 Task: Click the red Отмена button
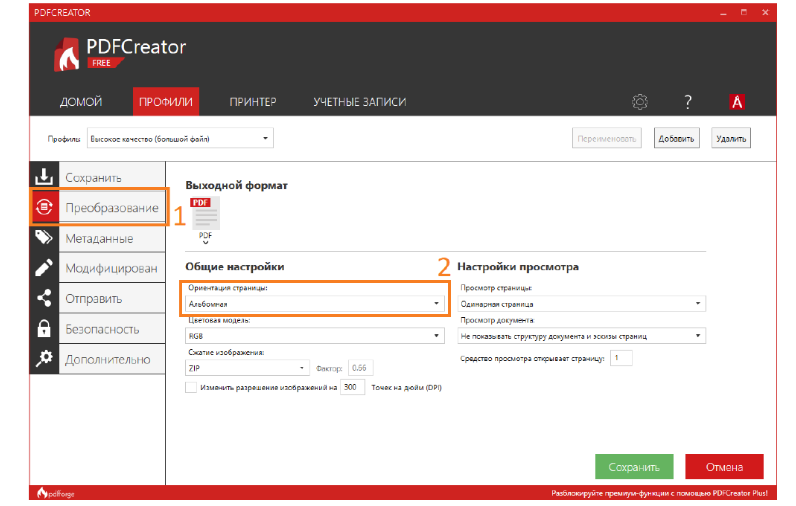point(724,466)
